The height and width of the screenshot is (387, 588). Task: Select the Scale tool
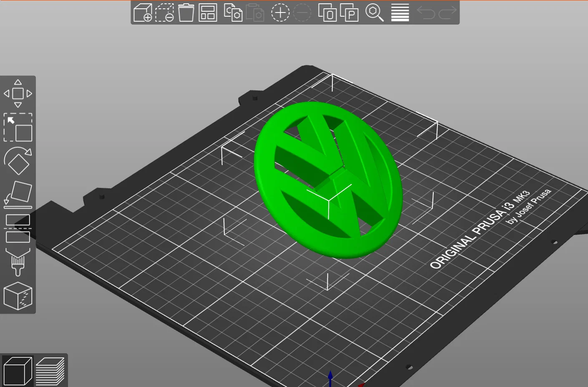point(18,127)
